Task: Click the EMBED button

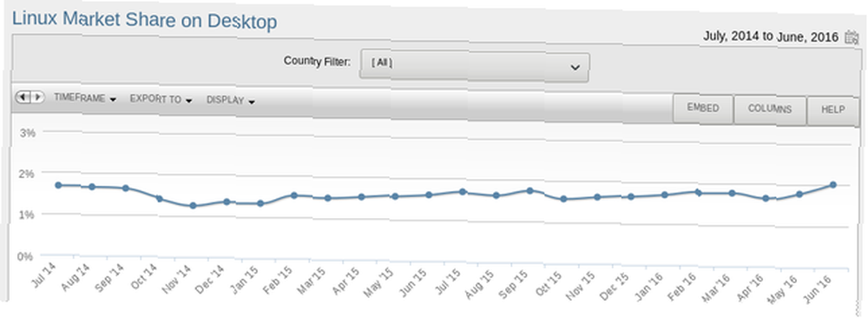Action: coord(703,109)
